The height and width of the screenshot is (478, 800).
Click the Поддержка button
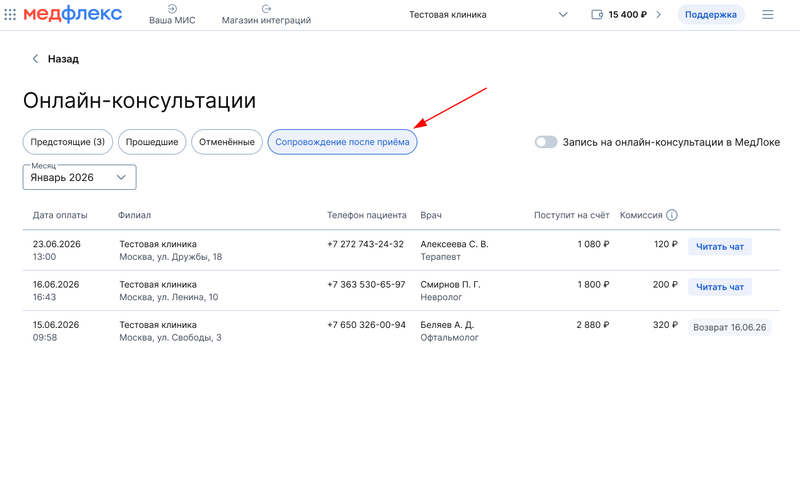pyautogui.click(x=711, y=14)
